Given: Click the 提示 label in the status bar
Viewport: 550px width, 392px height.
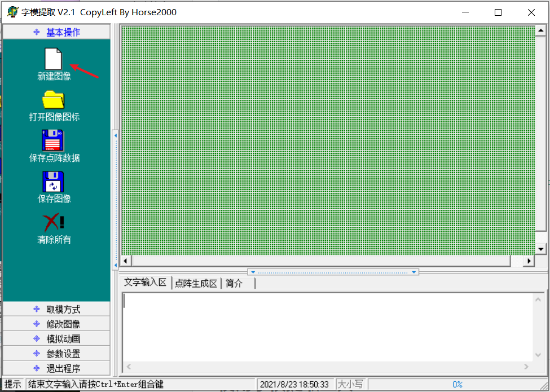Looking at the screenshot, I should point(12,384).
